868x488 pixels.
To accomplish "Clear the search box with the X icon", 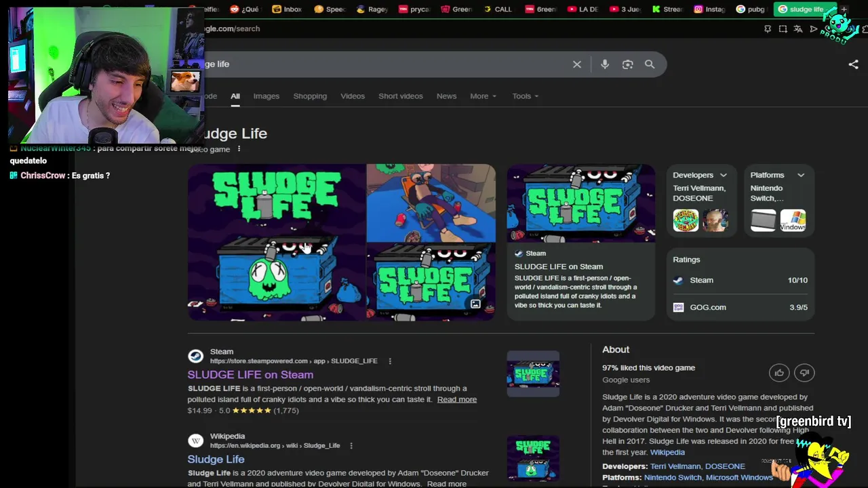I will click(x=576, y=64).
